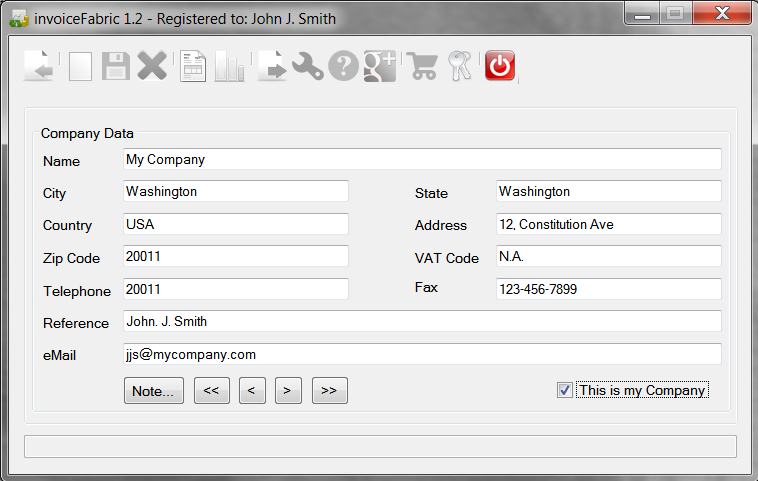The height and width of the screenshot is (481, 758).
Task: Save with the floppy disk icon
Action: pos(116,66)
